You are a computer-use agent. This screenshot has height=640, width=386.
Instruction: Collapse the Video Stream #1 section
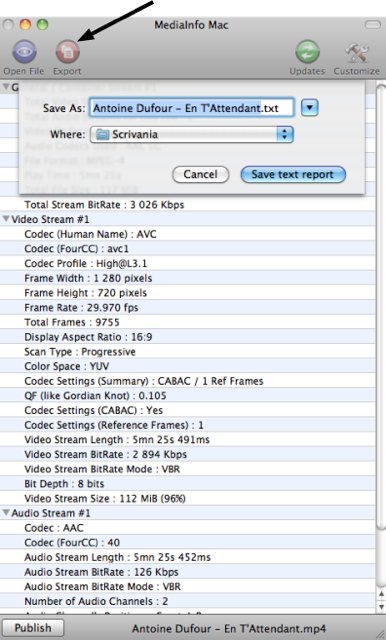6,219
